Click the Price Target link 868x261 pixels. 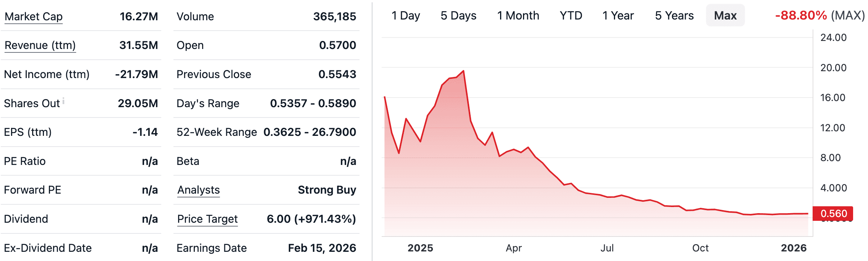[x=207, y=219]
